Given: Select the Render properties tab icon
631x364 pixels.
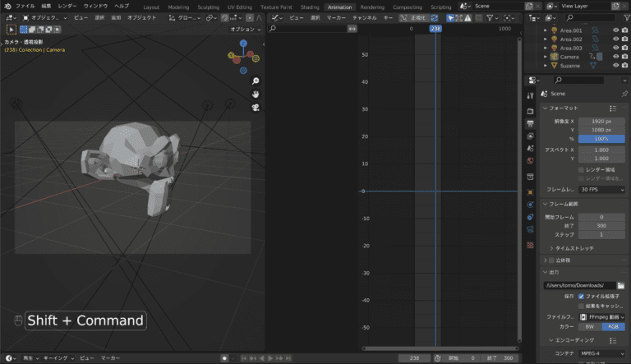Looking at the screenshot, I should pos(531,111).
